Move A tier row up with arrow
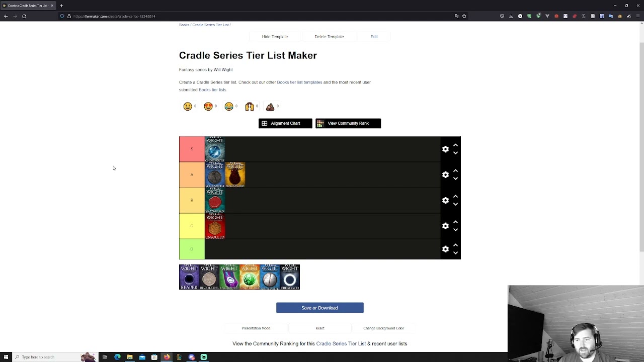This screenshot has width=644, height=362. coord(455,171)
